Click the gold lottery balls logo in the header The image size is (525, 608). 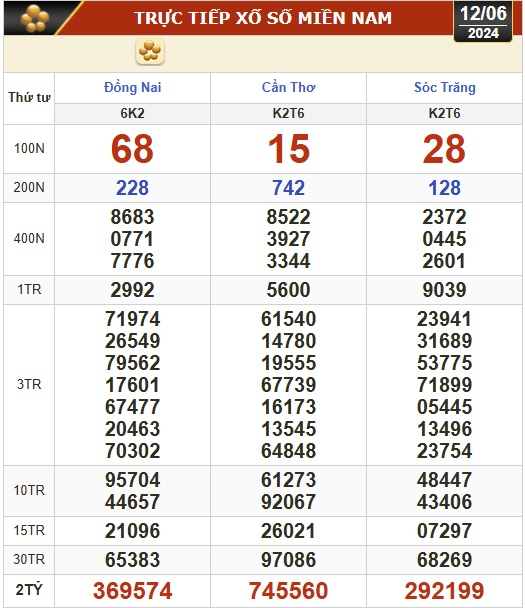click(35, 18)
